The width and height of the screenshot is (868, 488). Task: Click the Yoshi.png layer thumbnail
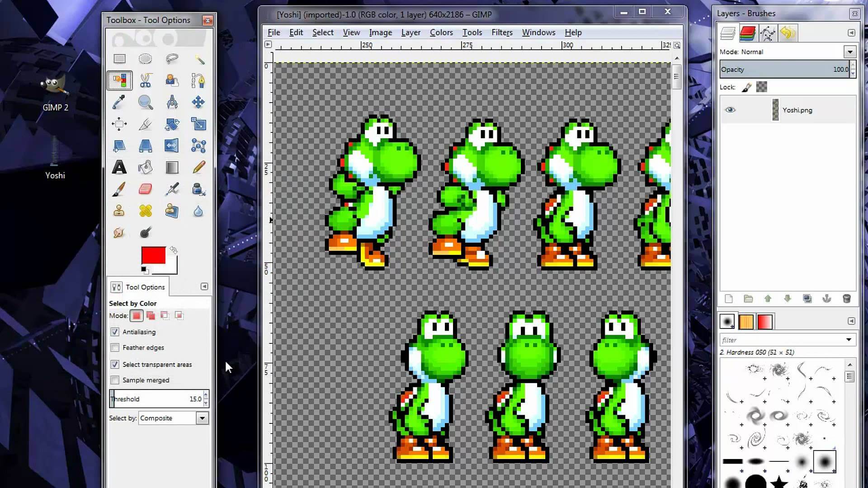(x=774, y=110)
